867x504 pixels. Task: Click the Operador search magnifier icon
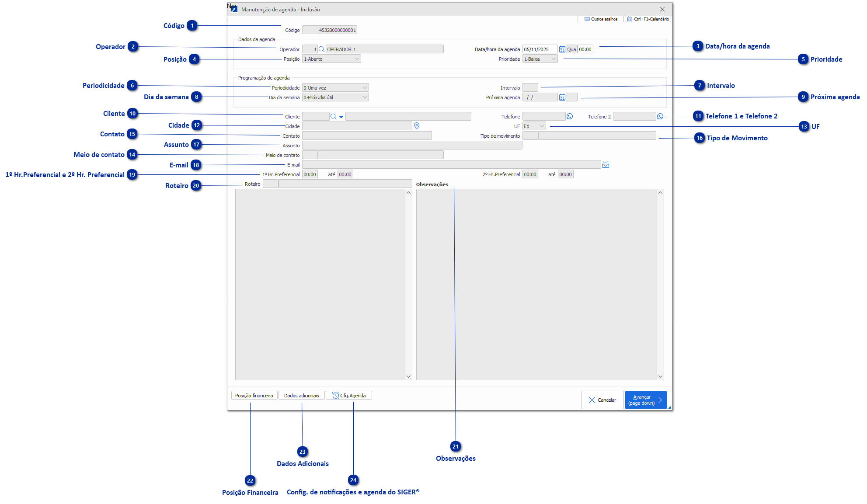[x=321, y=49]
